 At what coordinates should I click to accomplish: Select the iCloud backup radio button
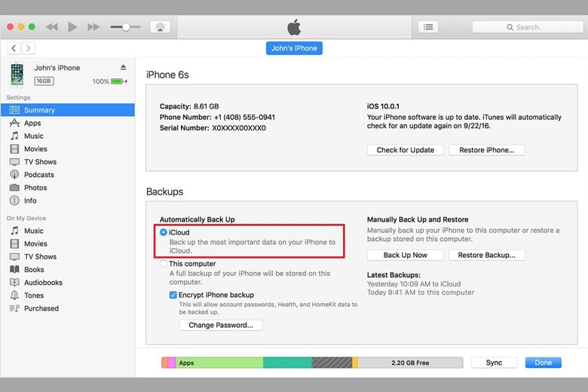(163, 232)
